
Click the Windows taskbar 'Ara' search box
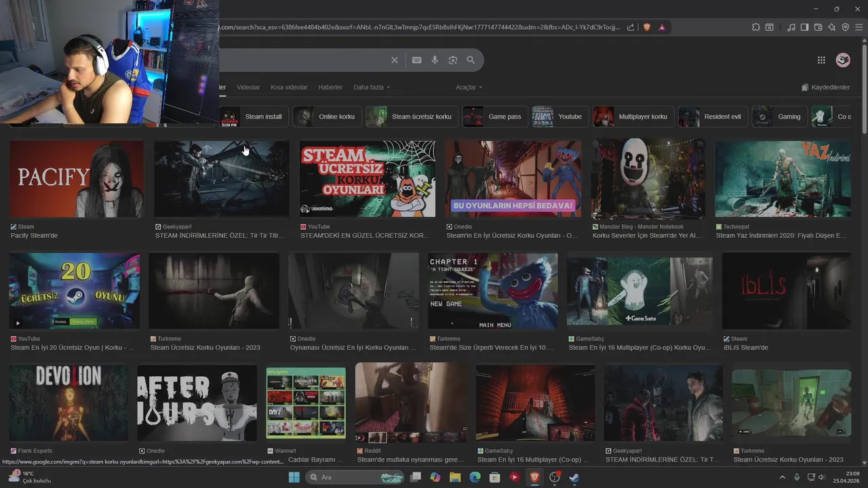tap(355, 477)
